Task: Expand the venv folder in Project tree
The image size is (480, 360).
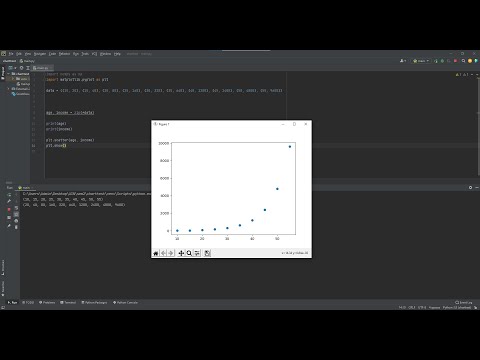Action: pyautogui.click(x=13, y=79)
